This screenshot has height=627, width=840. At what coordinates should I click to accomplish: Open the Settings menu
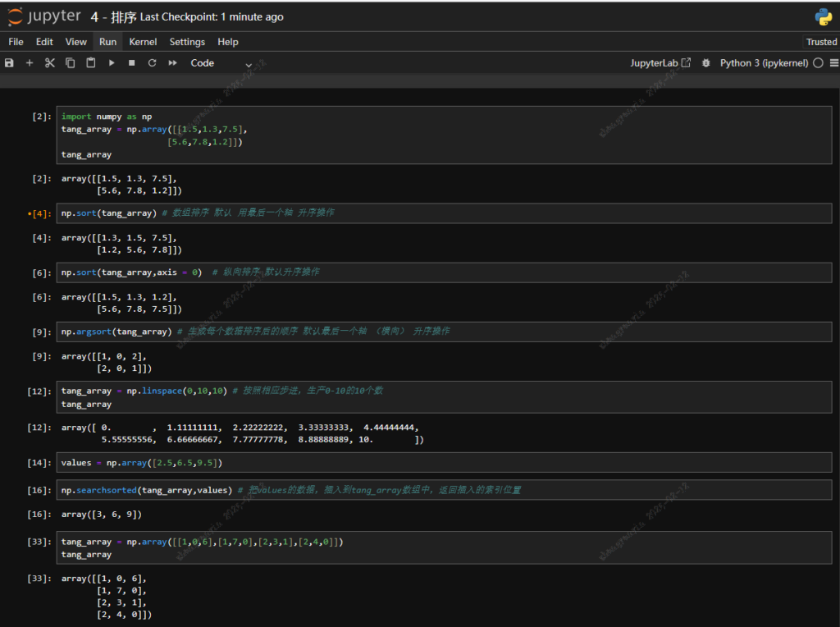pos(187,42)
